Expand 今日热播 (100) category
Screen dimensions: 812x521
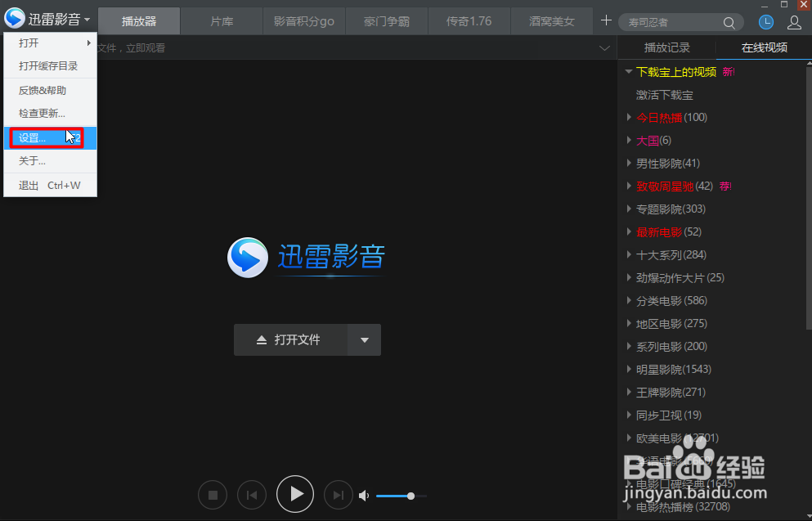click(x=629, y=117)
